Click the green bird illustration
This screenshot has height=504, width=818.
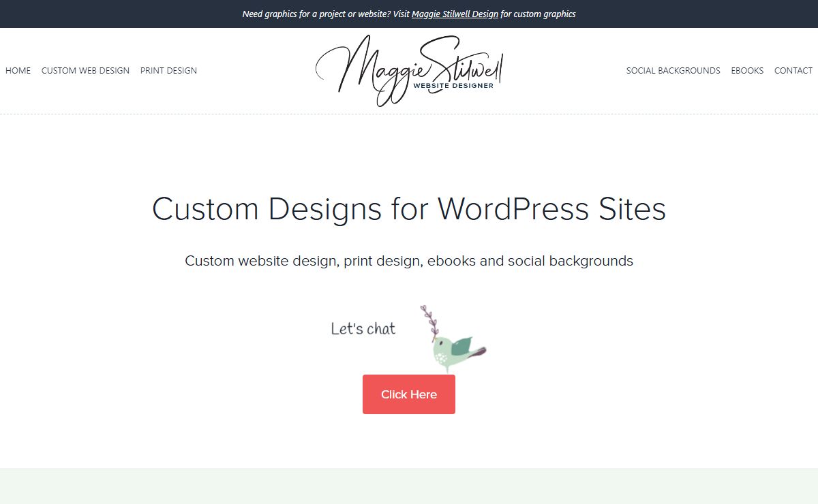click(452, 338)
